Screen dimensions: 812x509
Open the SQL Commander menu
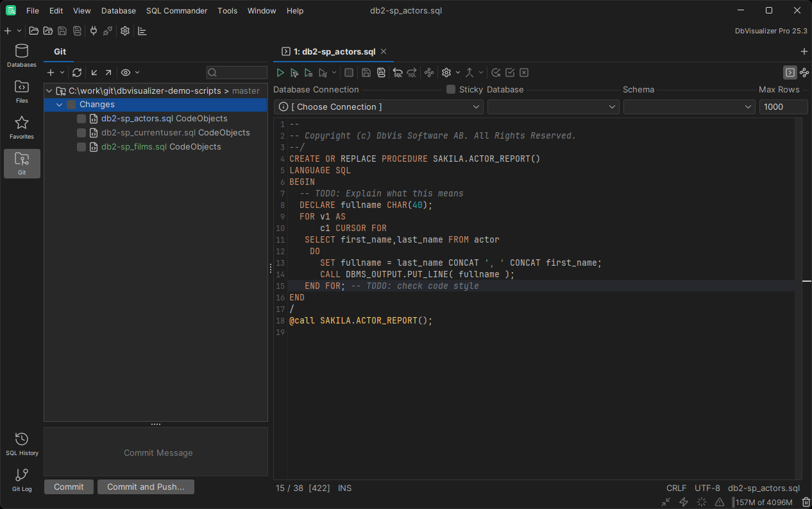(176, 10)
